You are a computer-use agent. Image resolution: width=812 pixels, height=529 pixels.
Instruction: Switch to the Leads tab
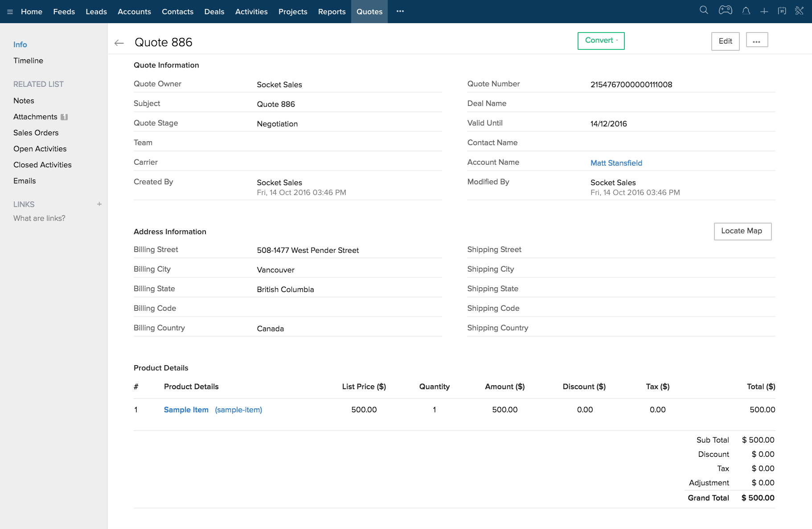96,12
